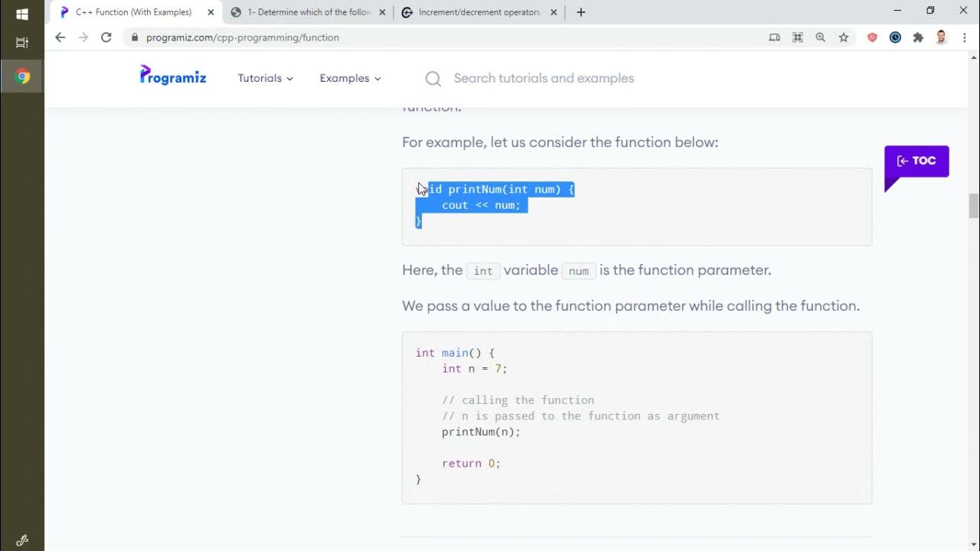
Task: Click the QR code icon in address bar
Action: (798, 37)
